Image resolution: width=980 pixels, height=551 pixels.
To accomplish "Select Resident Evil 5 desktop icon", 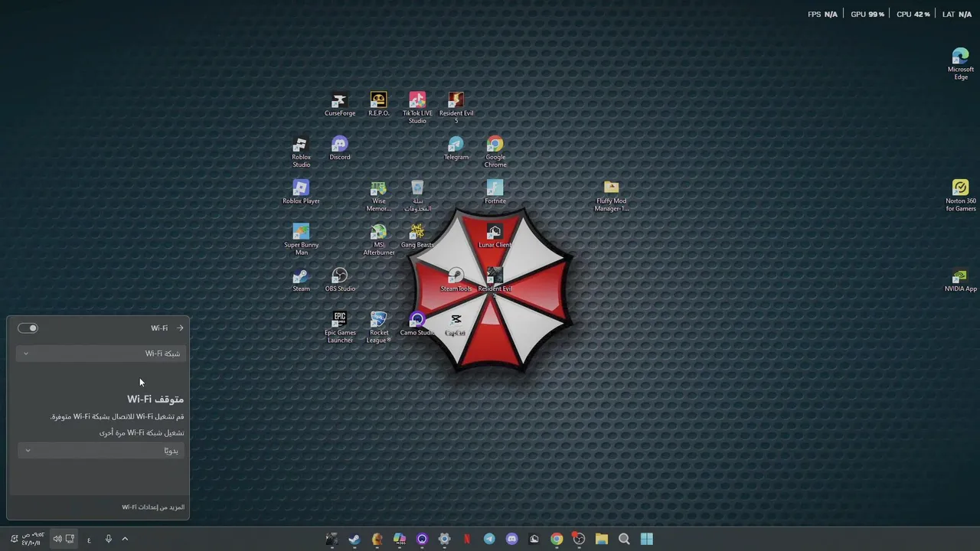I will 456,108.
